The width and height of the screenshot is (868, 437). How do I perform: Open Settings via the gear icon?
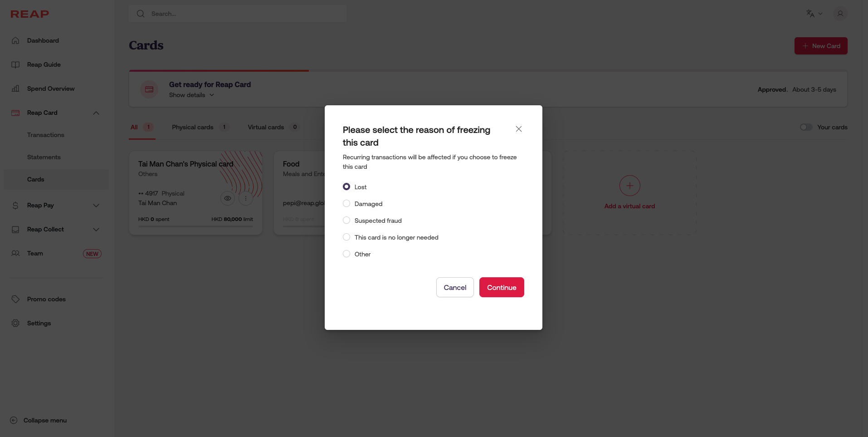click(x=15, y=323)
